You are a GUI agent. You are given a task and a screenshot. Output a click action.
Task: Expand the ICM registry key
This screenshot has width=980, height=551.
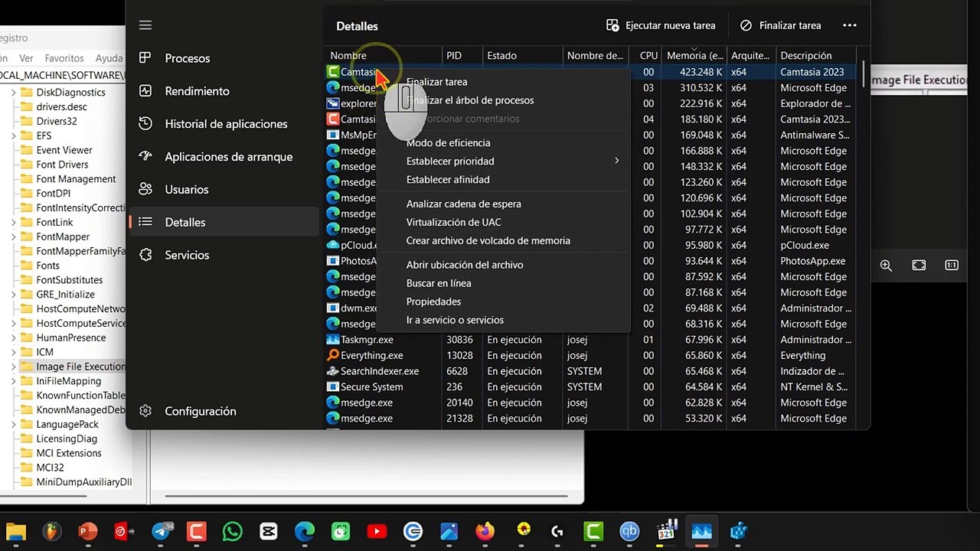tap(14, 352)
